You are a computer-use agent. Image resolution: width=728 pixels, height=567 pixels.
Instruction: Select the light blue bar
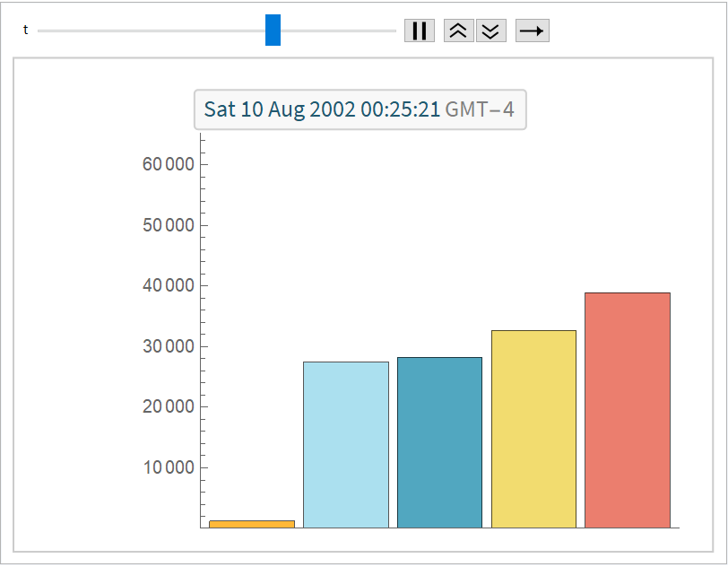click(346, 444)
